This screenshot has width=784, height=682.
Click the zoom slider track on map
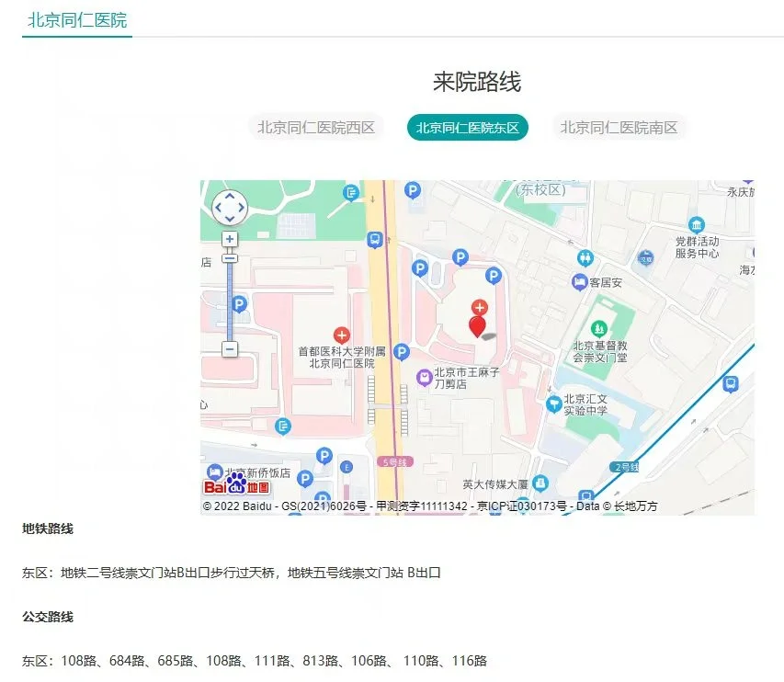(x=230, y=302)
